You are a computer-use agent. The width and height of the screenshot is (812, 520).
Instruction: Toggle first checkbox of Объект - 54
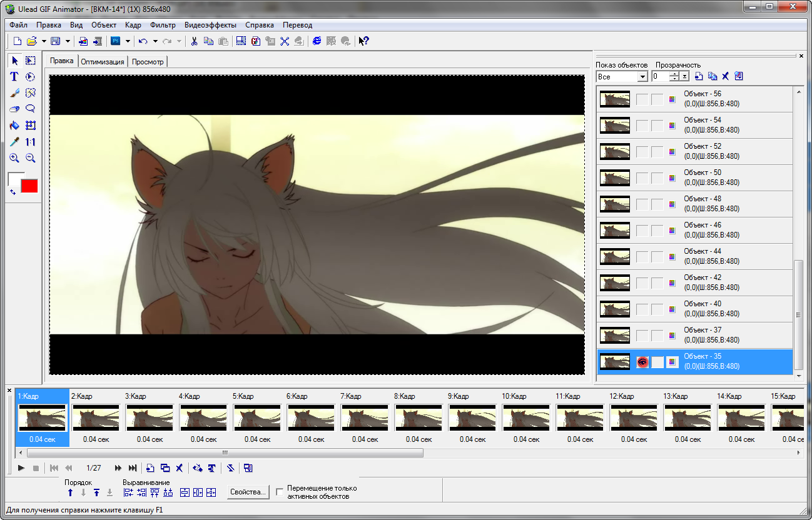[x=642, y=126]
